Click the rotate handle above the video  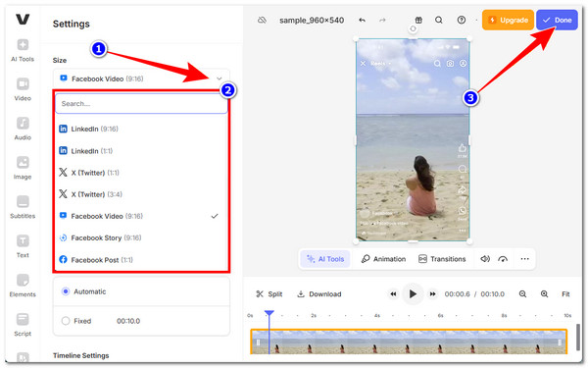413,28
